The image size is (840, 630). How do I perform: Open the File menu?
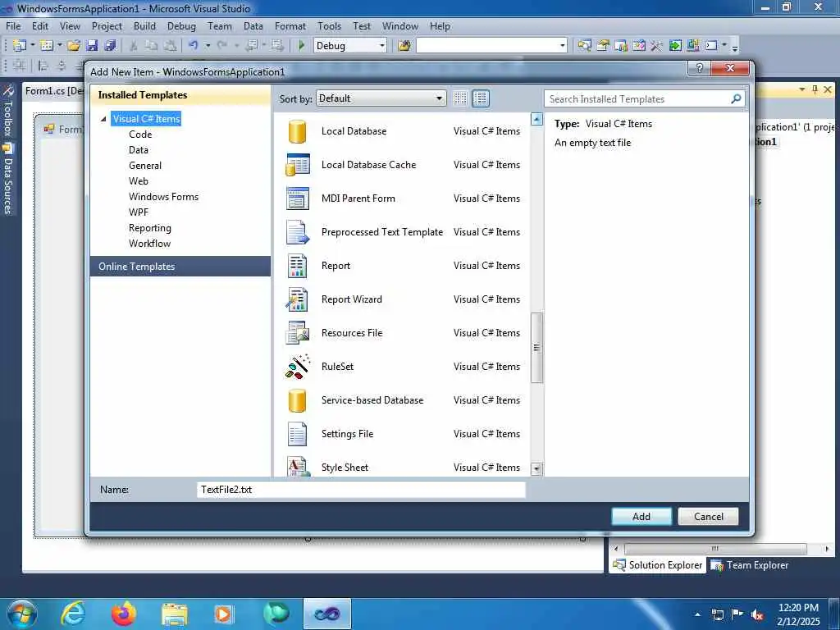(x=13, y=26)
